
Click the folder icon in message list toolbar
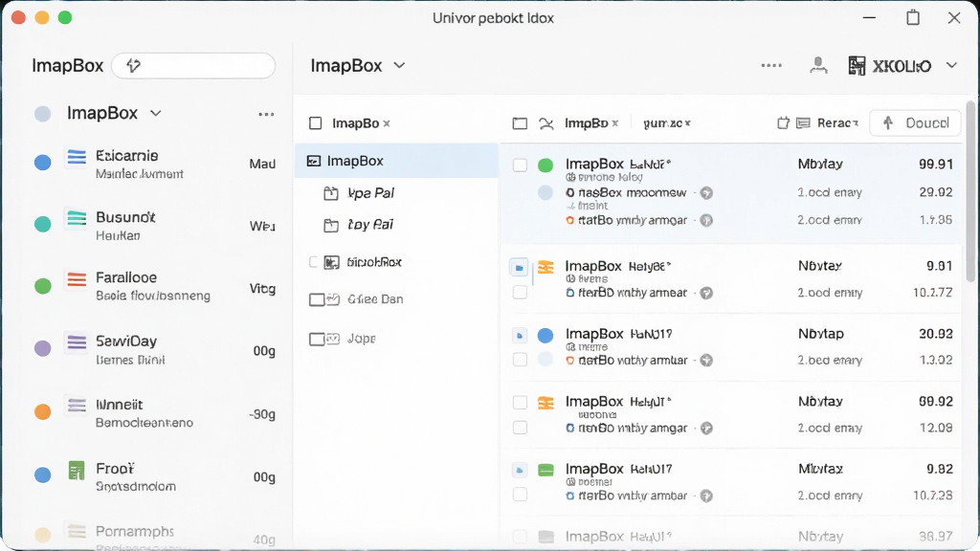520,123
